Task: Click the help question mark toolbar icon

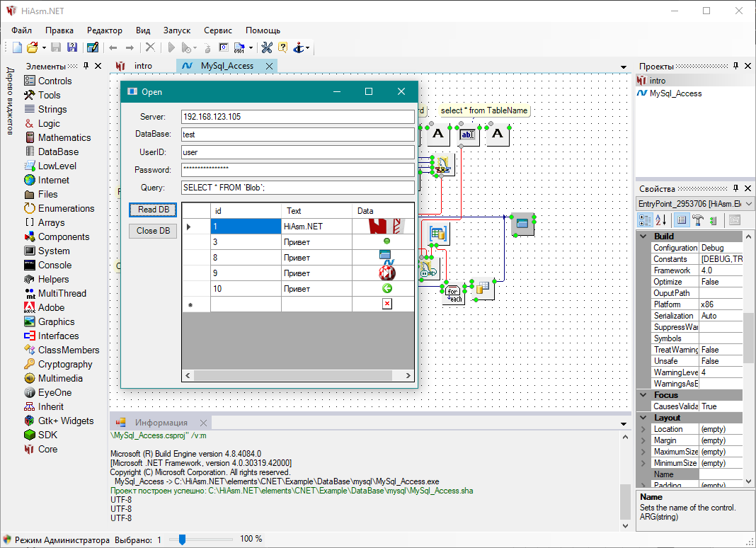Action: click(x=282, y=47)
